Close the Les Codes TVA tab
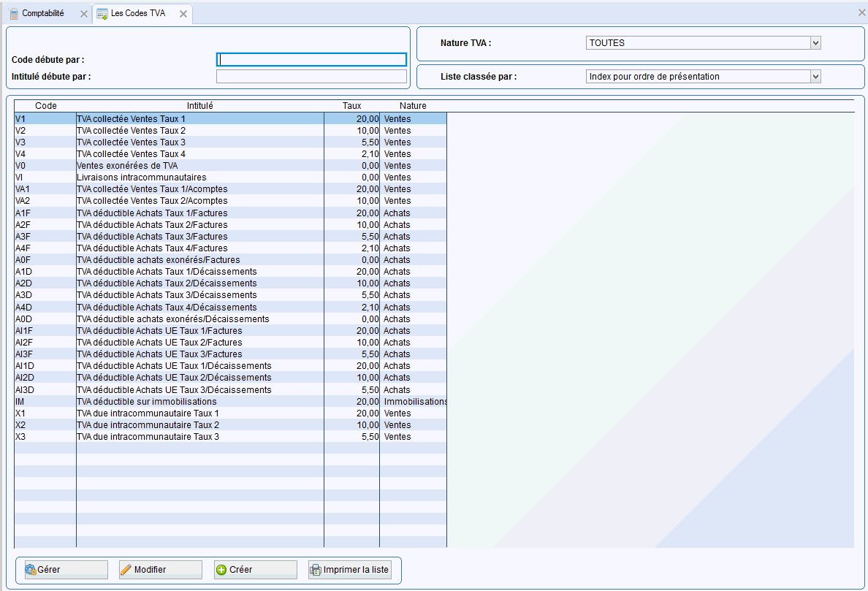Viewport: 868px width, 591px height. [x=183, y=14]
